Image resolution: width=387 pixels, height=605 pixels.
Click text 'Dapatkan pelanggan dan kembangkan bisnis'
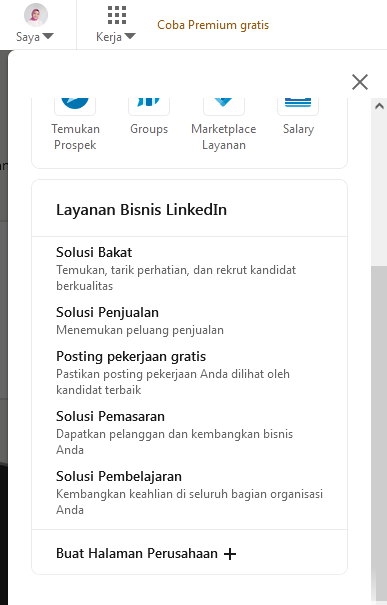click(174, 434)
